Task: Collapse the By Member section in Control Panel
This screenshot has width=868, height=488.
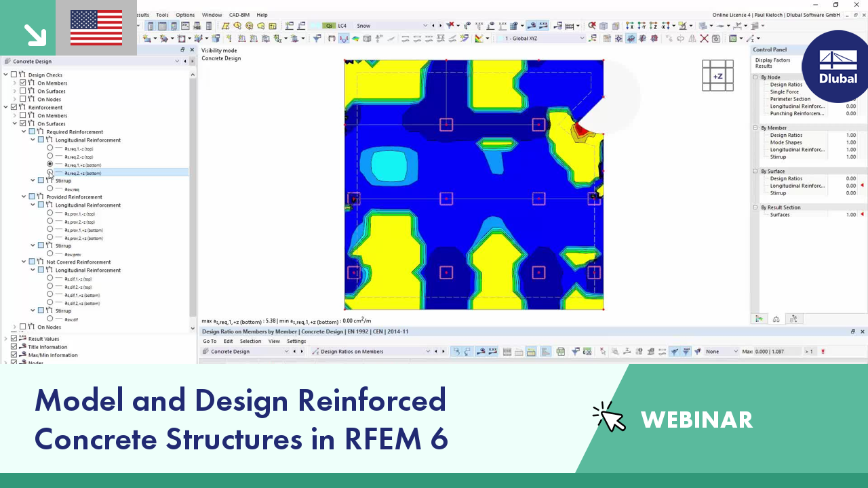Action: [755, 127]
